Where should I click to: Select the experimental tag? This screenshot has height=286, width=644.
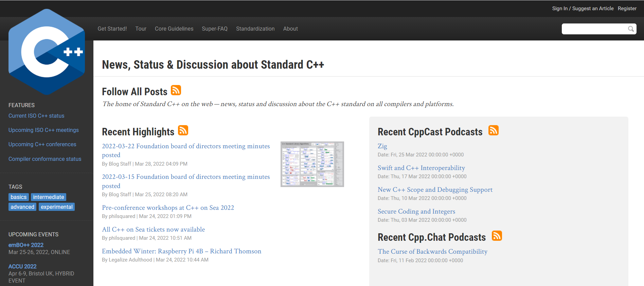[x=57, y=207]
